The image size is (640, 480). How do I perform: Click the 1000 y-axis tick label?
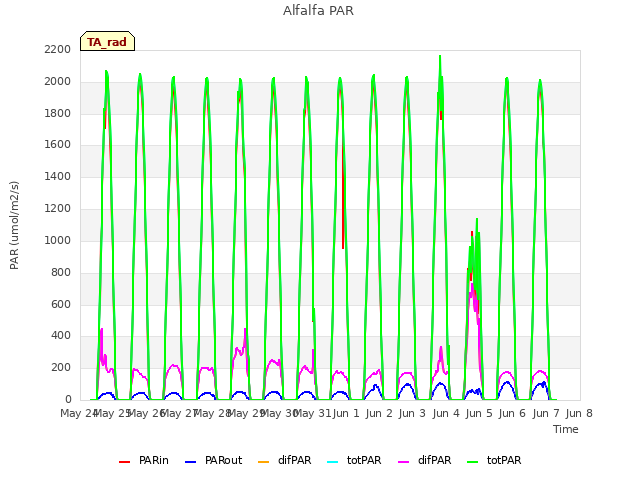click(58, 240)
